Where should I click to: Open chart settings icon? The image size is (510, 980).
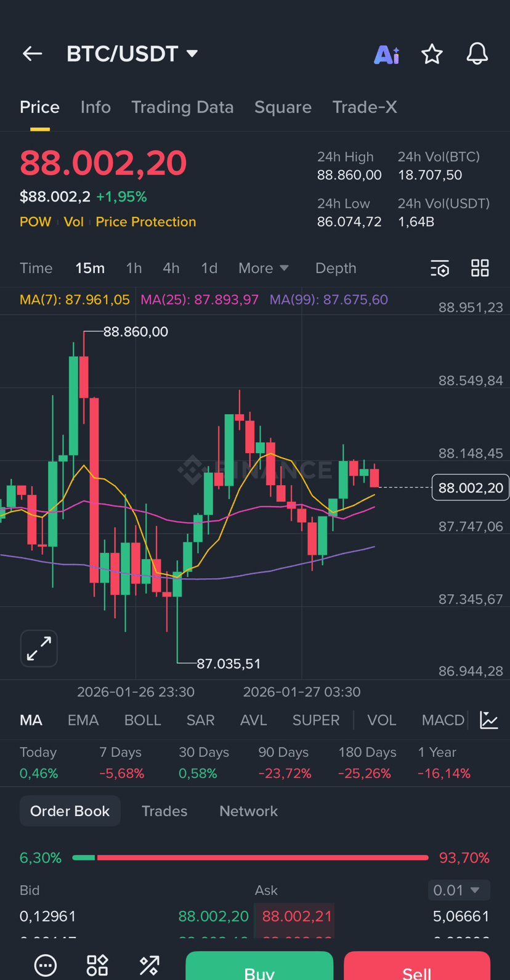(440, 268)
